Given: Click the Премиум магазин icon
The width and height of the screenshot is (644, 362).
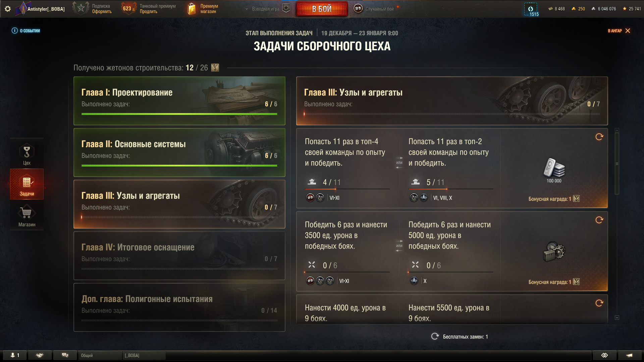Looking at the screenshot, I should coord(192,9).
